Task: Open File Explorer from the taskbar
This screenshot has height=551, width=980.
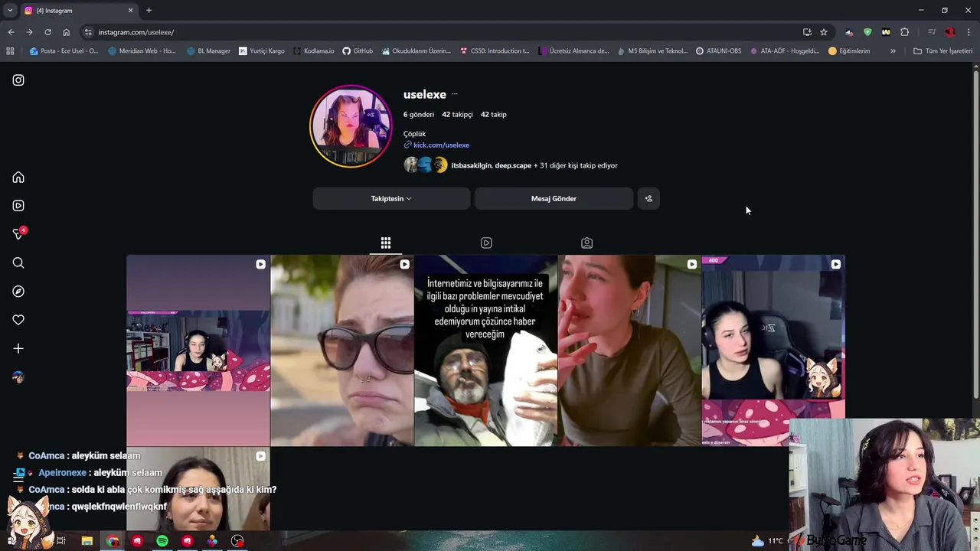Action: [x=87, y=541]
